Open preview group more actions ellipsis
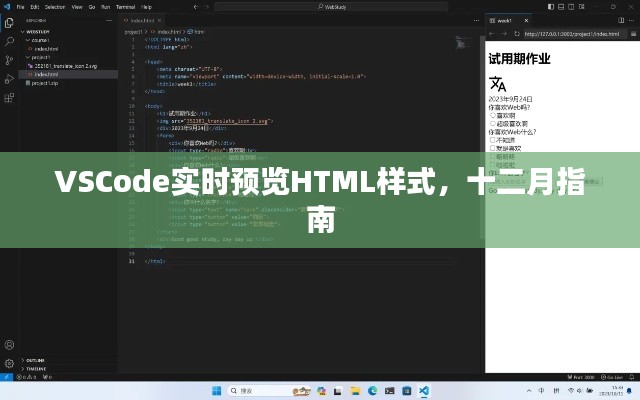 tap(633, 20)
